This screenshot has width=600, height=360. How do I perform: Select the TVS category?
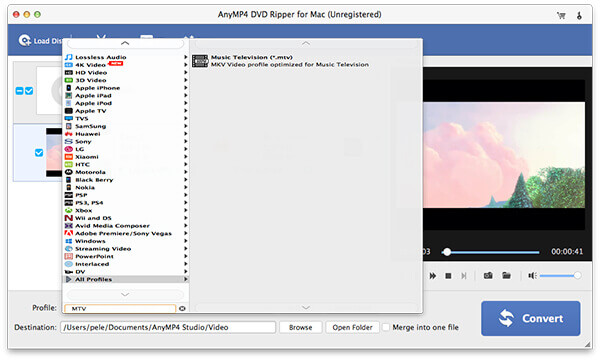[x=125, y=118]
